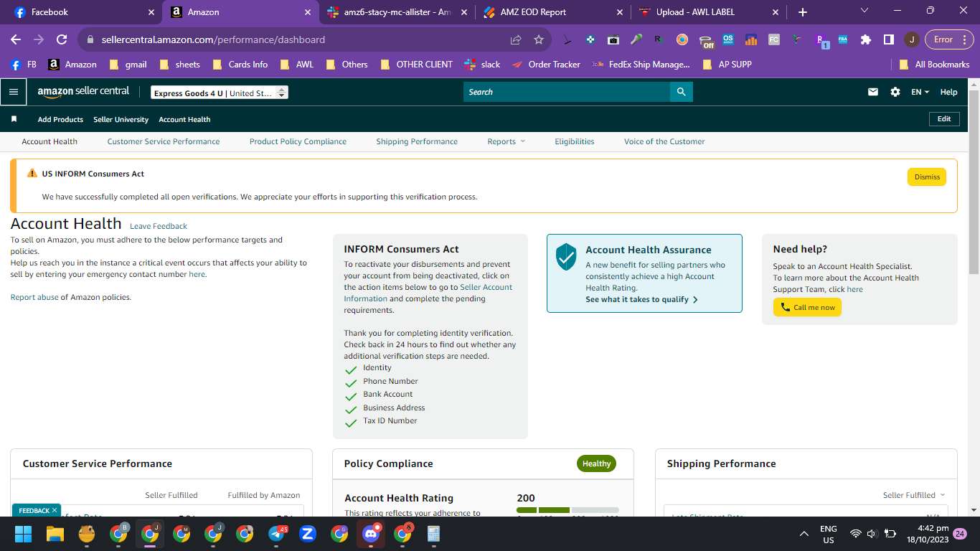This screenshot has width=980, height=551.
Task: Open the Shipping Performance tab
Action: click(417, 141)
